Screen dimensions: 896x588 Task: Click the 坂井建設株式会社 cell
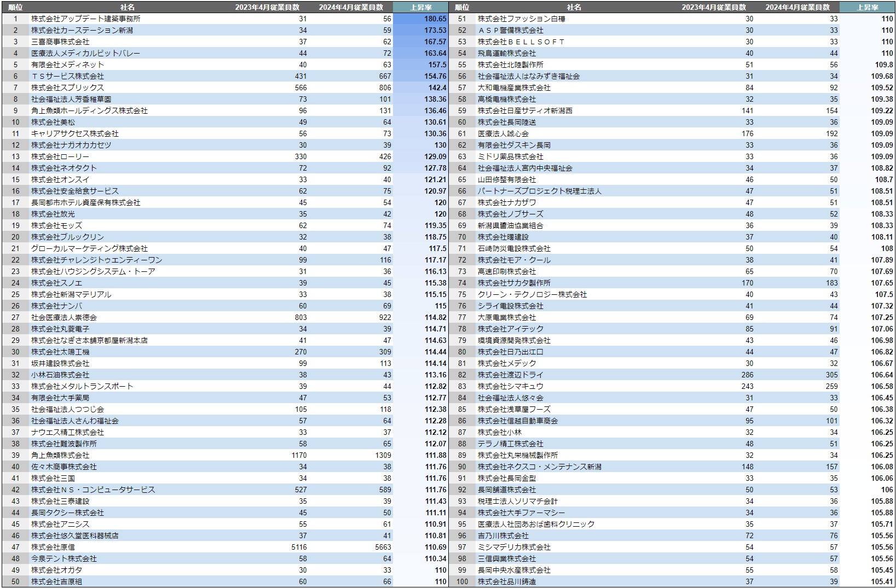click(x=60, y=363)
